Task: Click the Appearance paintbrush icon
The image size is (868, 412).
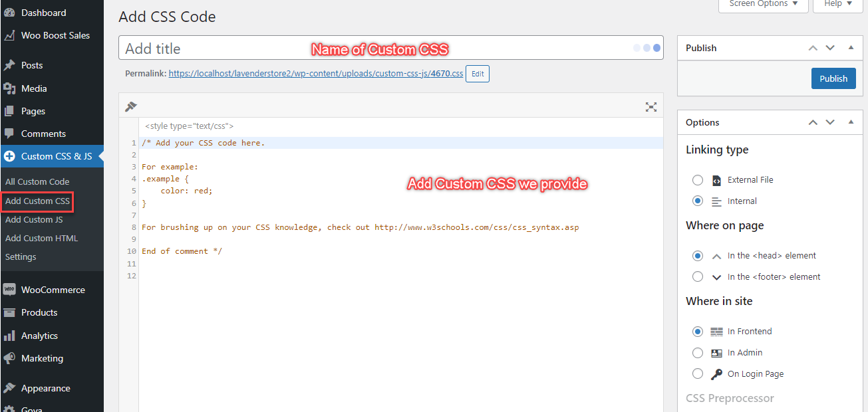Action: pos(9,388)
